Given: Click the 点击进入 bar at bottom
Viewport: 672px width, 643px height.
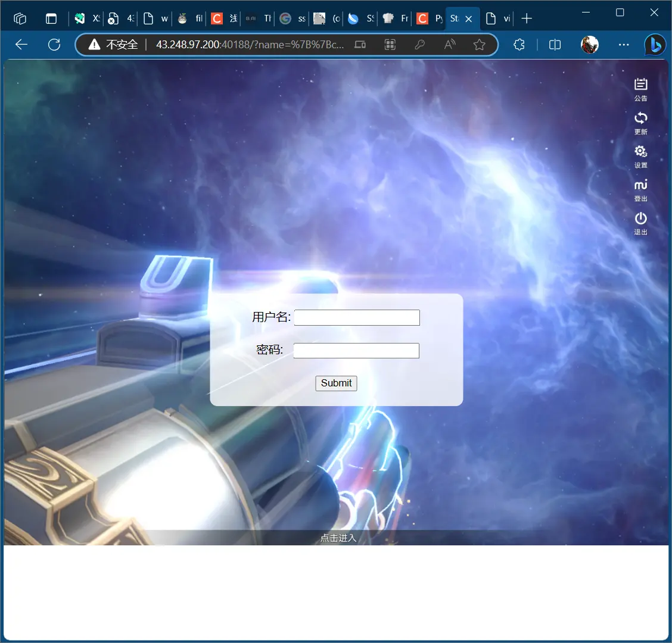Looking at the screenshot, I should pyautogui.click(x=338, y=538).
